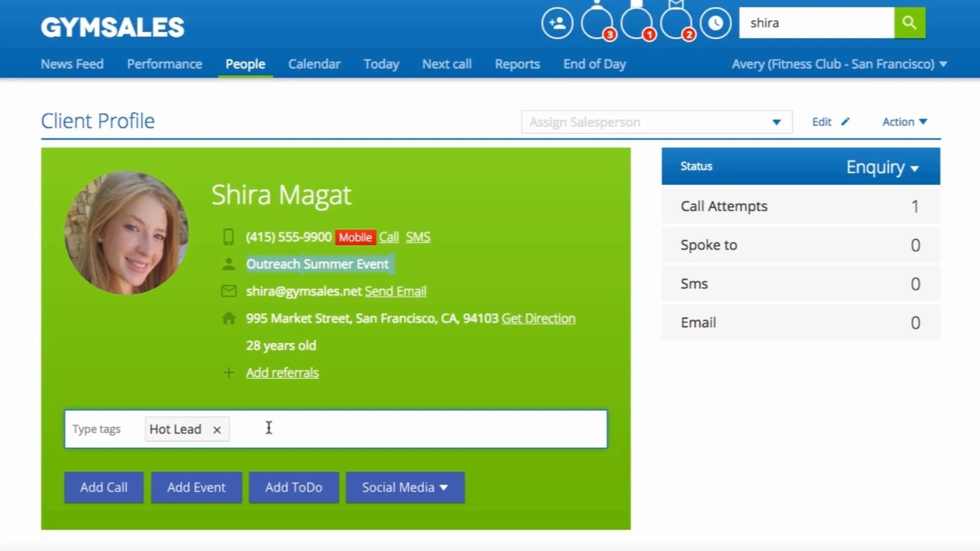Switch to the Calendar tab
Viewport: 980px width, 551px height.
[314, 64]
